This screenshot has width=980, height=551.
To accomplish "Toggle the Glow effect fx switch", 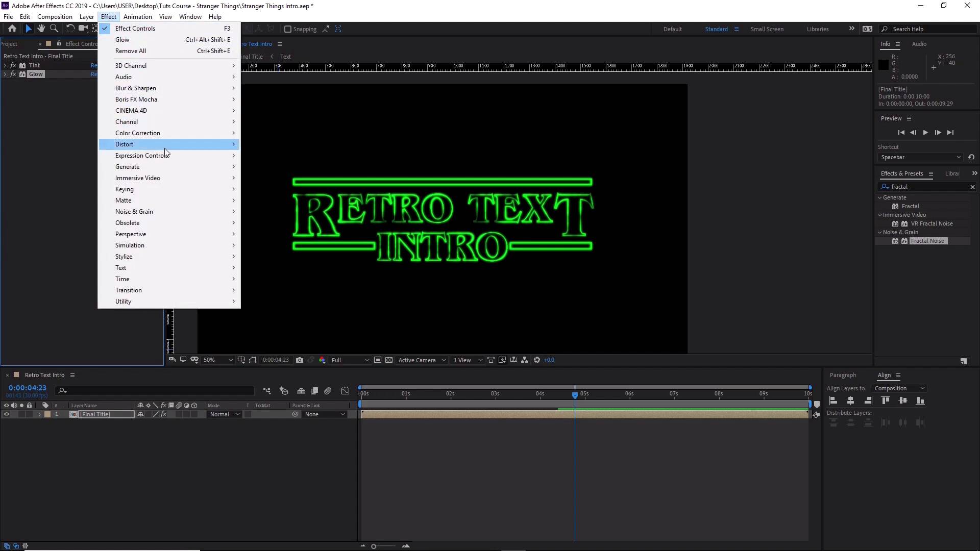I will point(13,74).
